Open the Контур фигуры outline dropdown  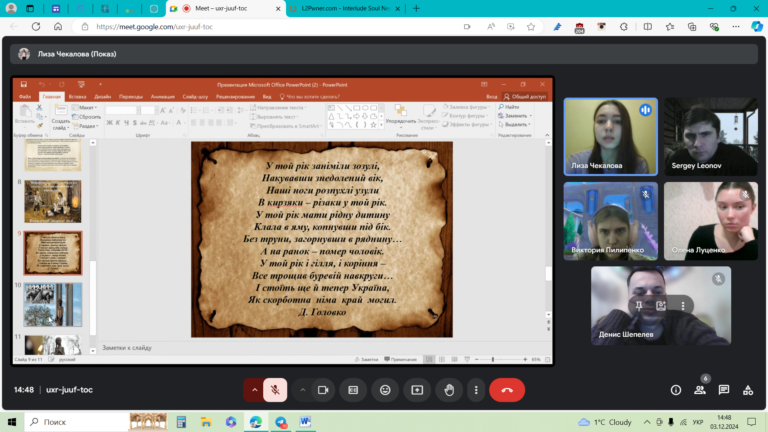(466, 116)
